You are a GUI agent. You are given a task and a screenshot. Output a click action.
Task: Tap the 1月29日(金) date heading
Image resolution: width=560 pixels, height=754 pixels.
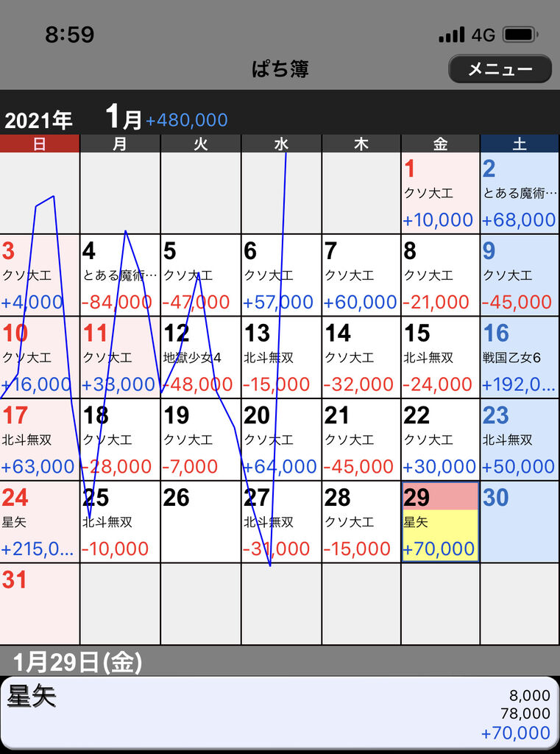(x=77, y=663)
